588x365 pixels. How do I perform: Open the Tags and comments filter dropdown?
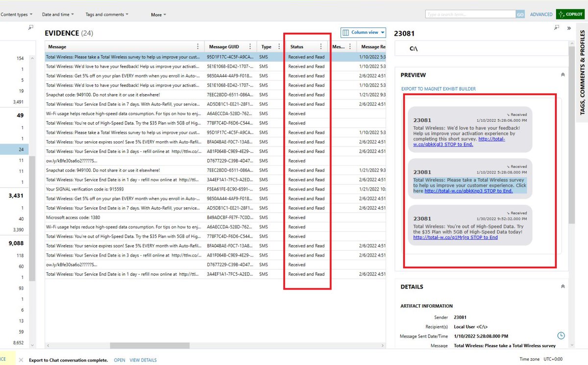pos(107,15)
